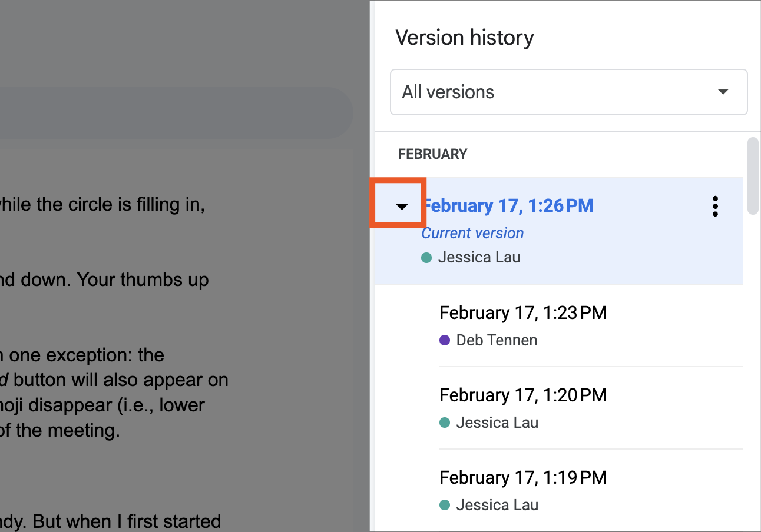This screenshot has width=761, height=532.
Task: Select the February 17, 1:26 PM version
Action: click(509, 205)
